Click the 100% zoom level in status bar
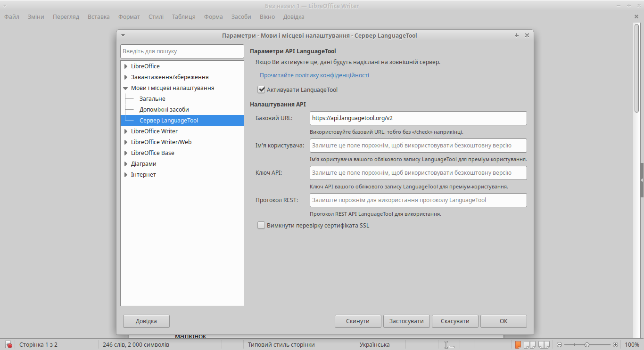 pos(632,345)
